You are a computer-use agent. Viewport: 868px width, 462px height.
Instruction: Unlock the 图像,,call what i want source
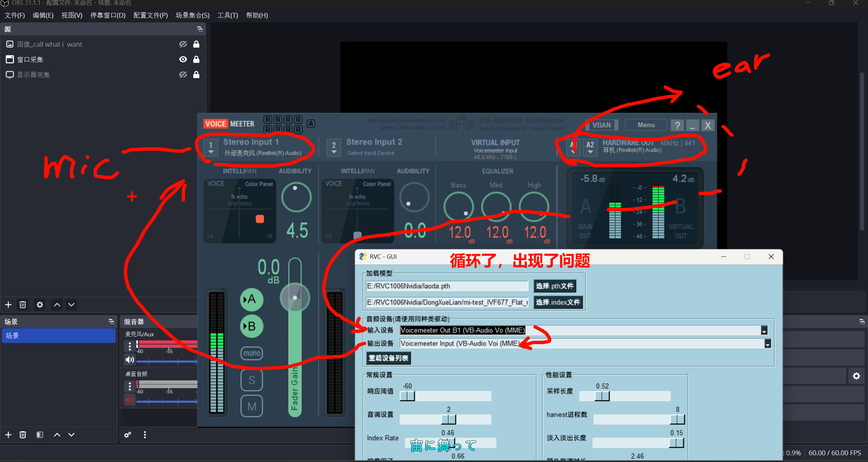pyautogui.click(x=196, y=44)
